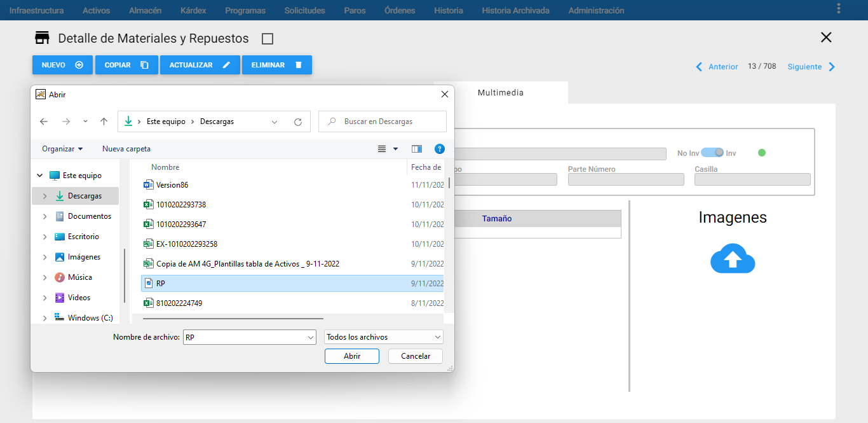Click the NUEVO button

click(62, 65)
